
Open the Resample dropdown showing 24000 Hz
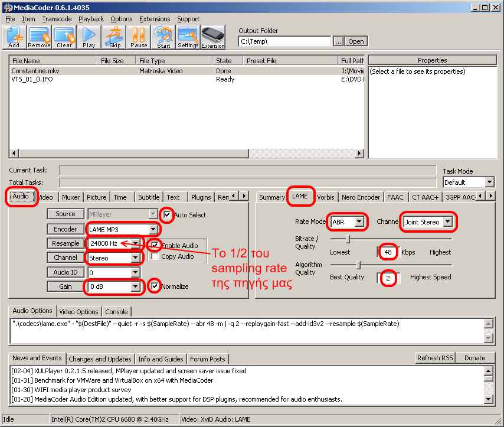pyautogui.click(x=136, y=243)
